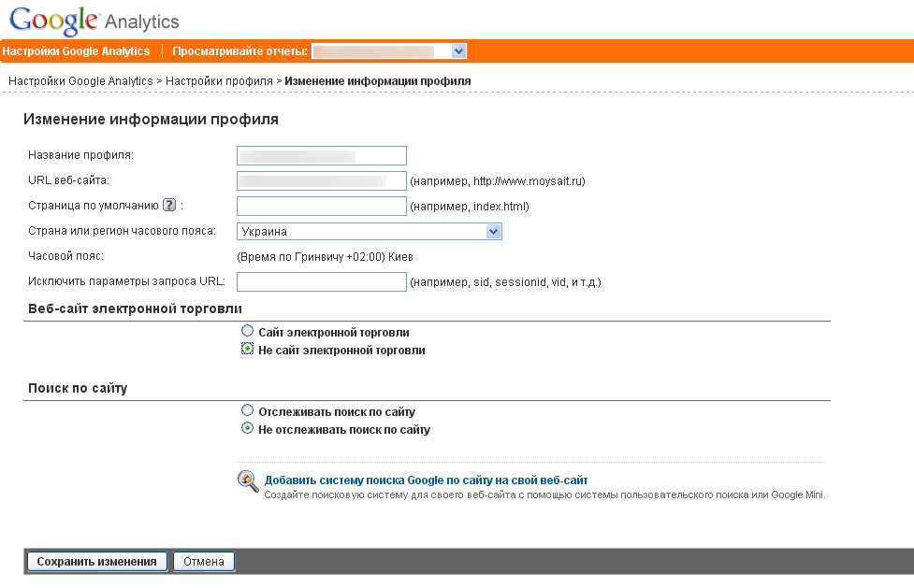This screenshot has width=914, height=588.
Task: Focus the exclude URL query parameters field
Action: (322, 281)
